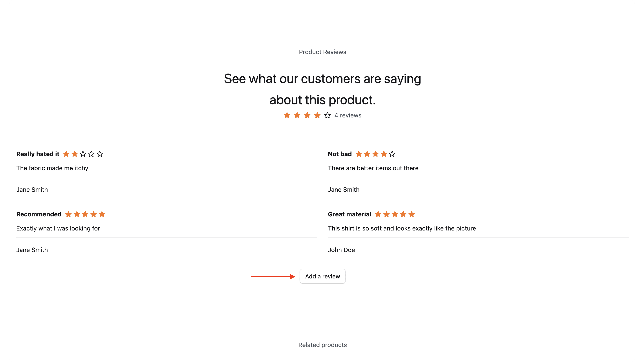The image size is (644, 362).
Task: Click the first star beside 'Great material'
Action: (378, 214)
